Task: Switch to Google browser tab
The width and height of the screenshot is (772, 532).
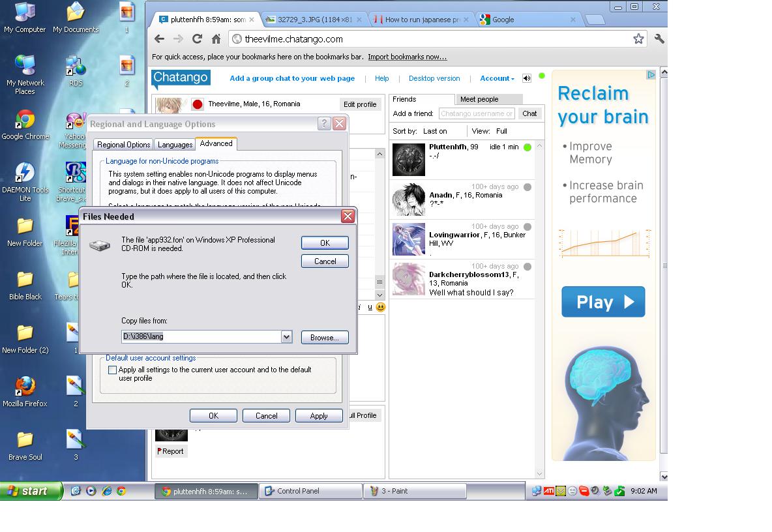Action: pos(527,20)
